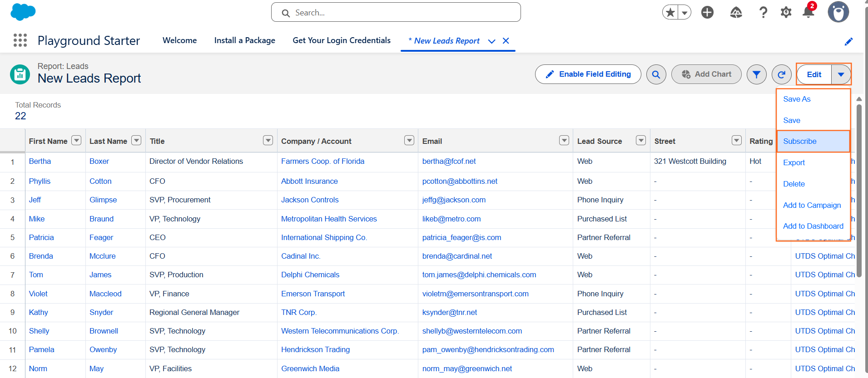
Task: Switch to Get Your Login Credentials tab
Action: pos(342,40)
